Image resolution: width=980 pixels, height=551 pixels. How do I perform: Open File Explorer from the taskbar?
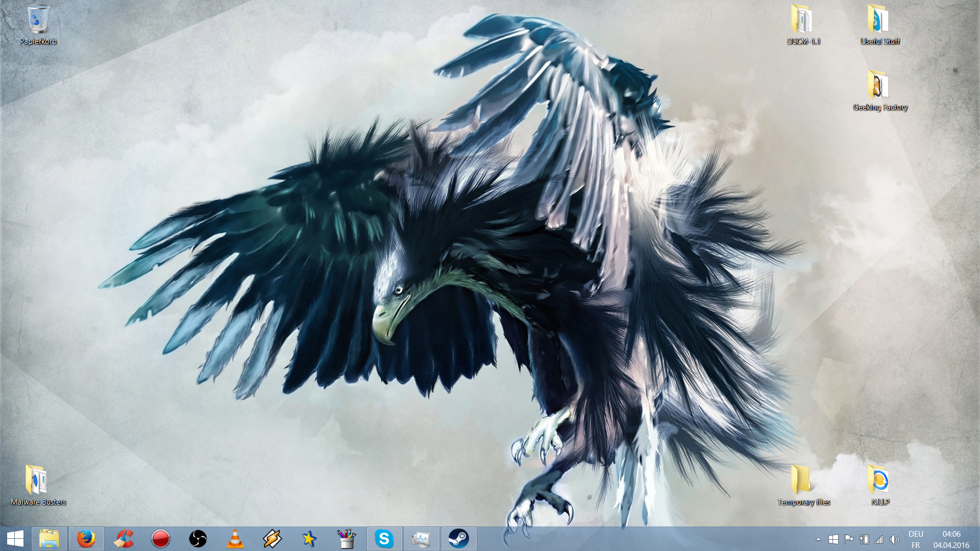[49, 539]
